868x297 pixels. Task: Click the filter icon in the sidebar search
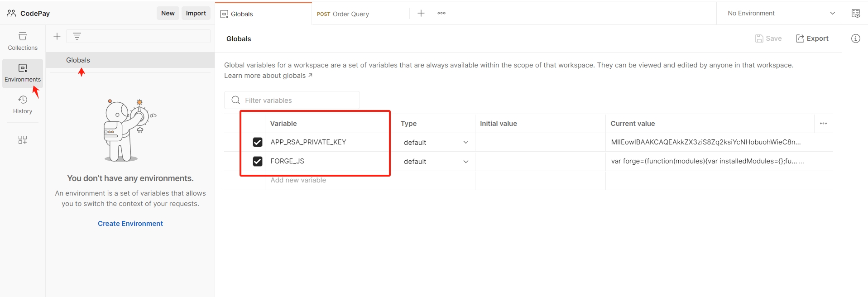tap(77, 36)
